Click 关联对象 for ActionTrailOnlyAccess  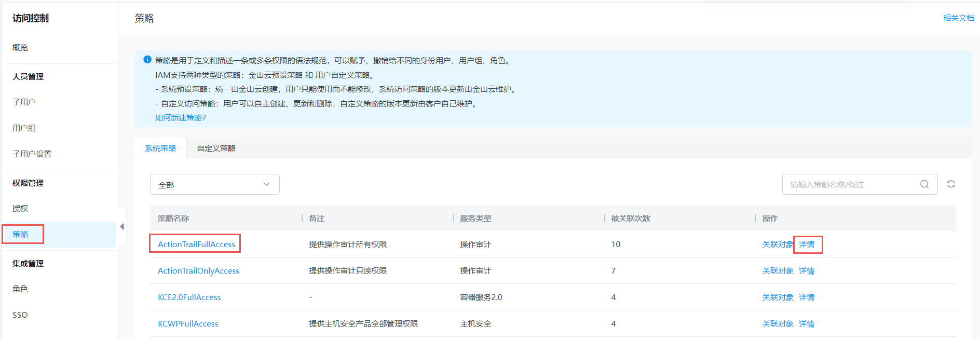click(x=778, y=271)
